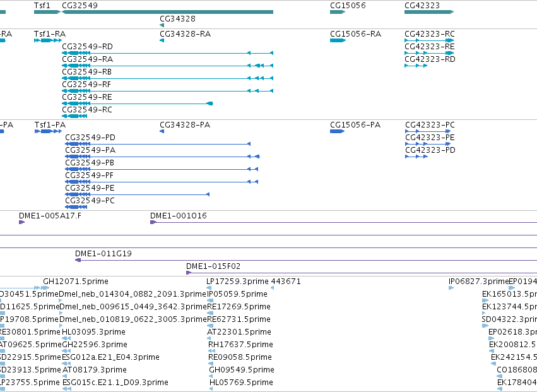
Task: Click EST label AT22301.5prime
Action: (x=239, y=333)
